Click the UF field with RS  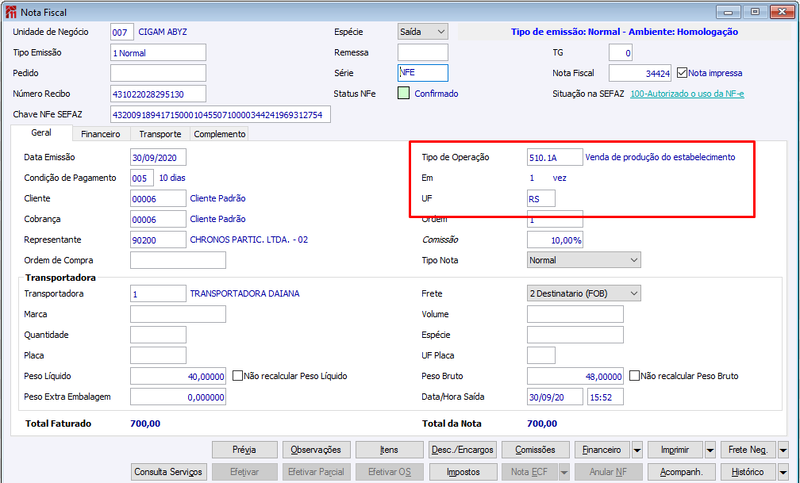(x=541, y=198)
